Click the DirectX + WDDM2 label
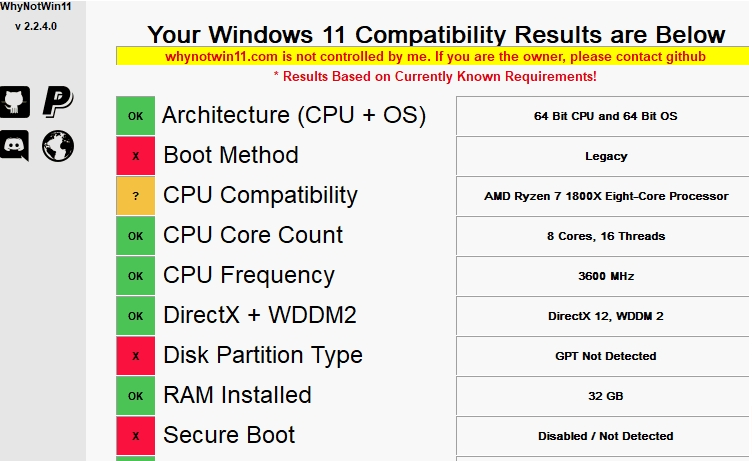752x461 pixels. coord(260,316)
